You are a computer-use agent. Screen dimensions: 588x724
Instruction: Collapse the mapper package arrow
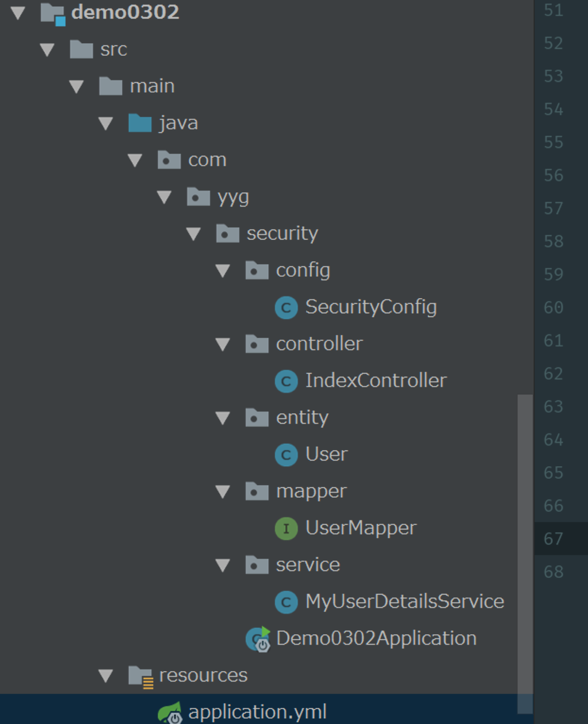223,491
